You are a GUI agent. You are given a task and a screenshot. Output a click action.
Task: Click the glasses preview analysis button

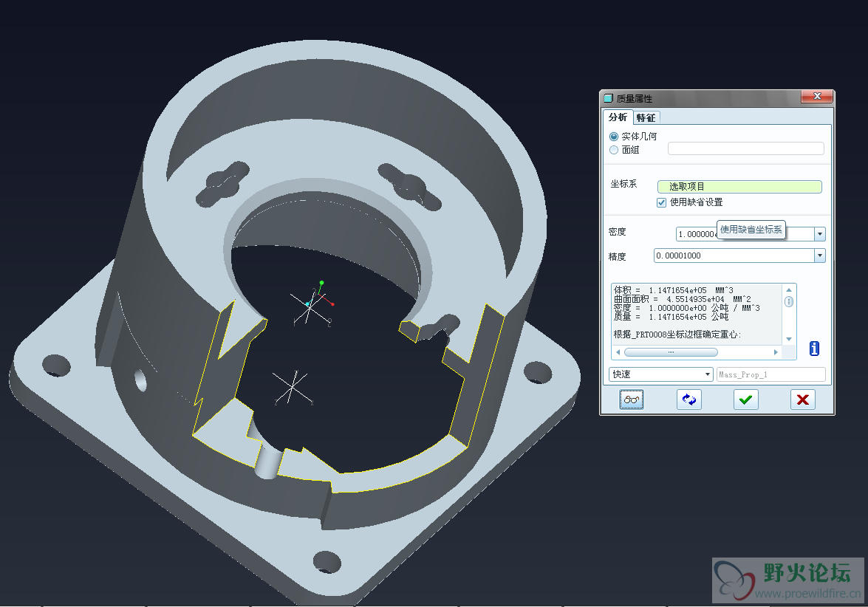click(631, 399)
